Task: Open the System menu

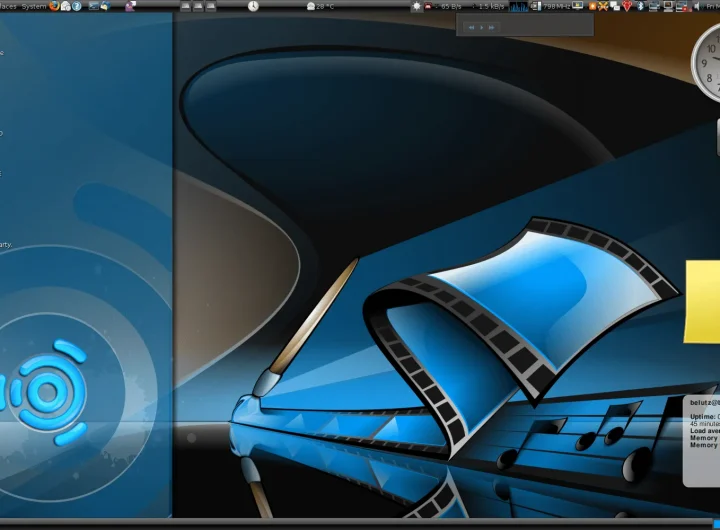Action: click(34, 6)
